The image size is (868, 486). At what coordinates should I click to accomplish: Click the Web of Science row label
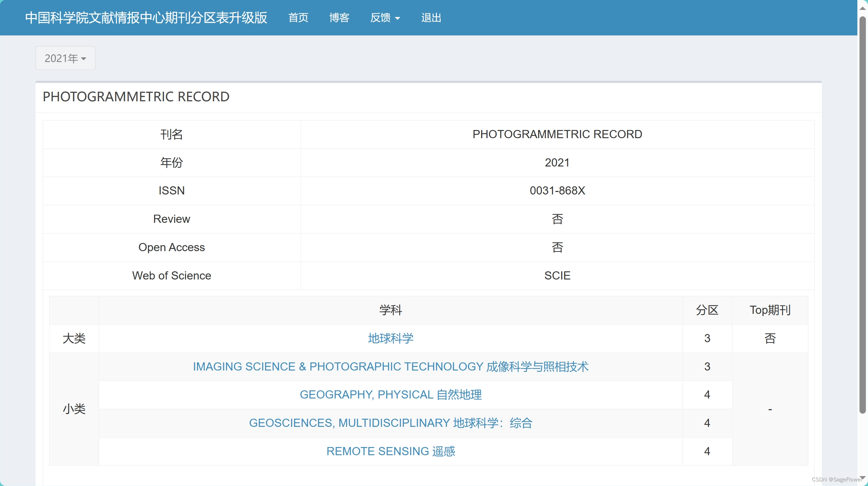(x=171, y=276)
